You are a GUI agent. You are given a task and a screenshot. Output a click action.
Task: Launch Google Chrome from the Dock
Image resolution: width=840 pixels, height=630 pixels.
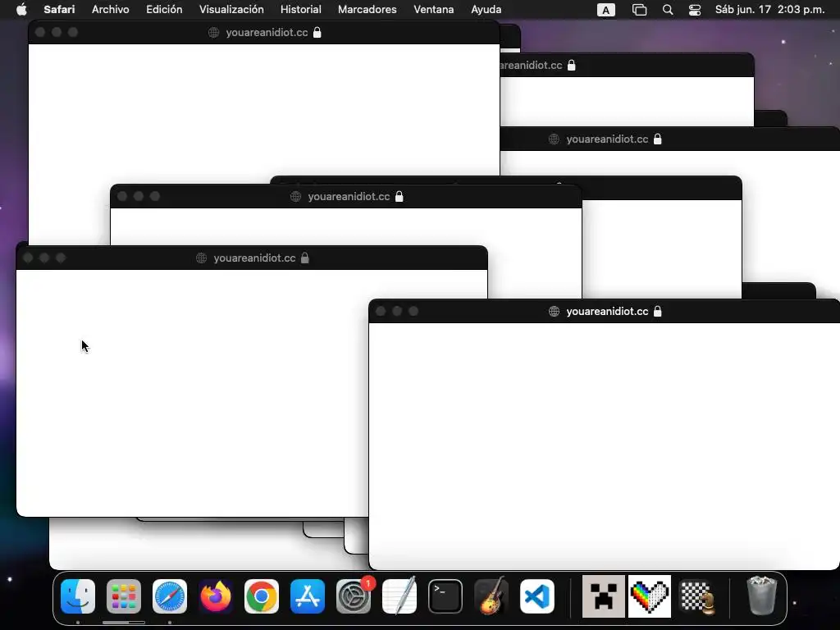pyautogui.click(x=262, y=596)
